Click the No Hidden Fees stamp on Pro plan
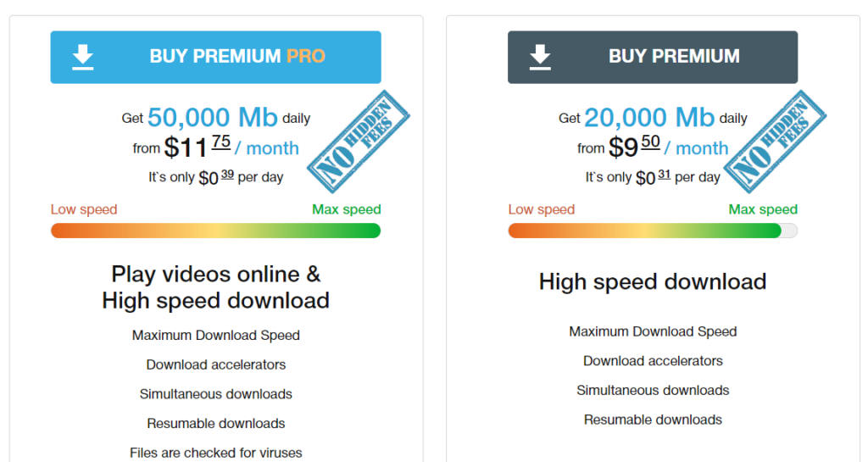 pos(359,141)
